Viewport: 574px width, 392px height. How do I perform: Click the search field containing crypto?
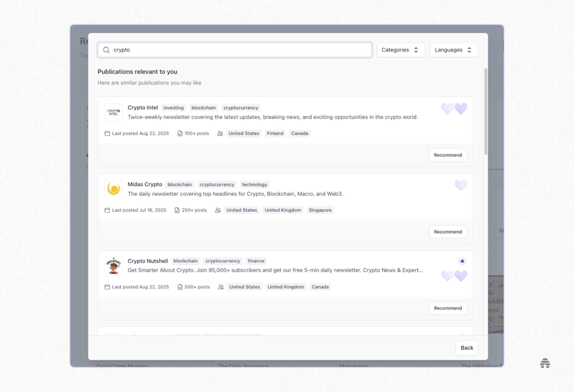coord(236,50)
